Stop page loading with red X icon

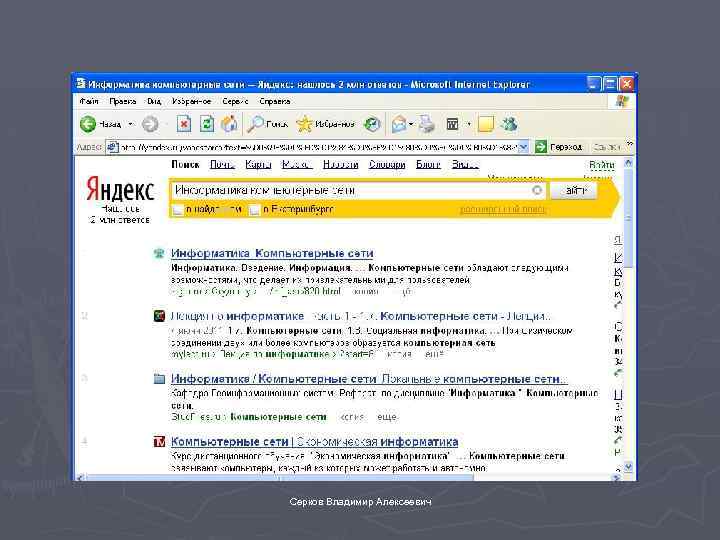click(184, 124)
